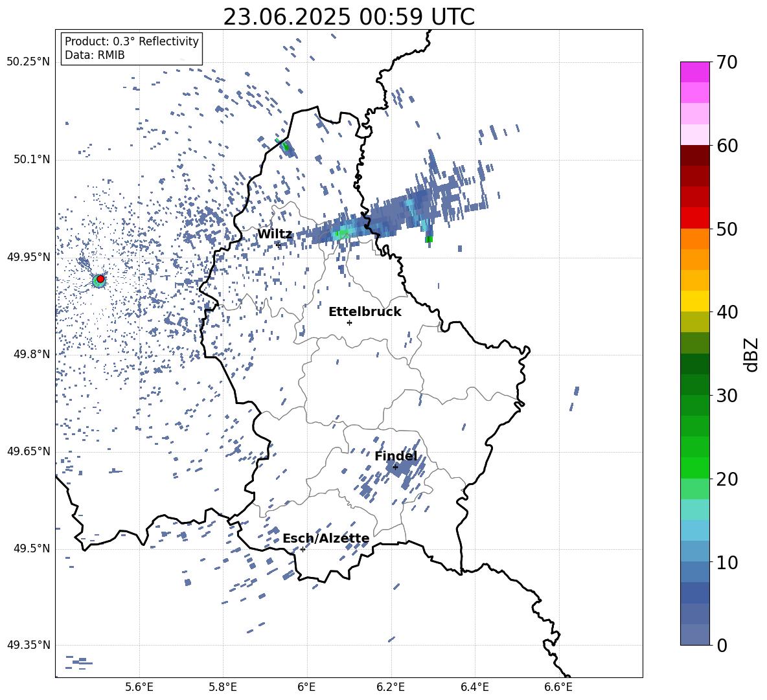Click the 50.1°N latitude label
The height and width of the screenshot is (700, 767).
click(x=31, y=160)
